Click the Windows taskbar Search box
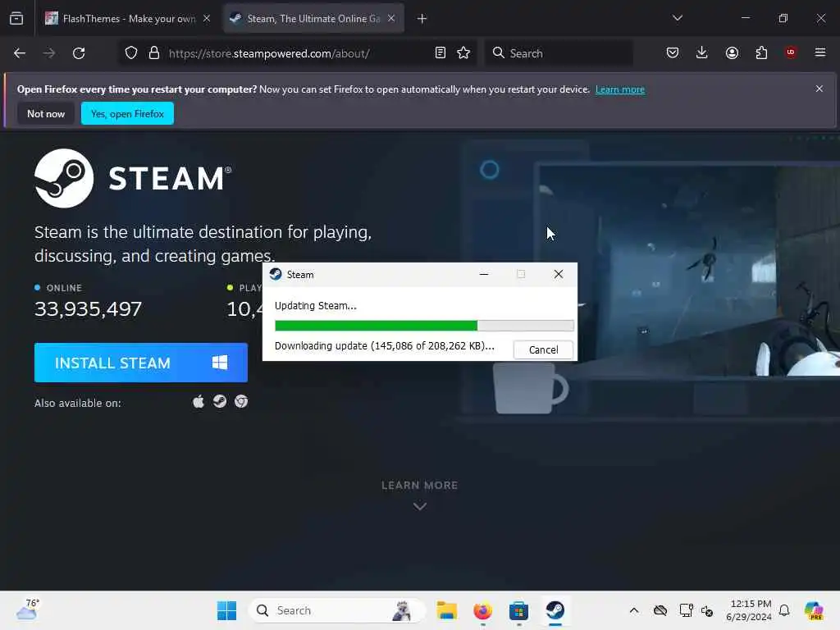Viewport: 840px width, 630px height. pos(336,610)
